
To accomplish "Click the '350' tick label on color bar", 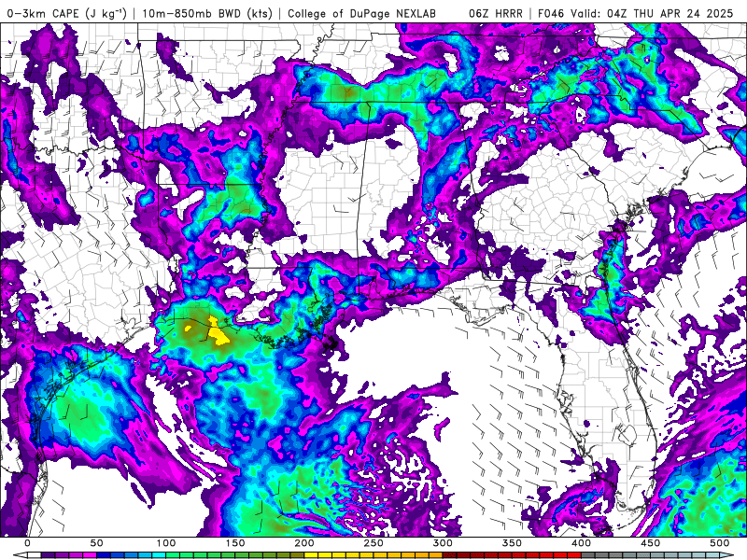I will [x=512, y=543].
